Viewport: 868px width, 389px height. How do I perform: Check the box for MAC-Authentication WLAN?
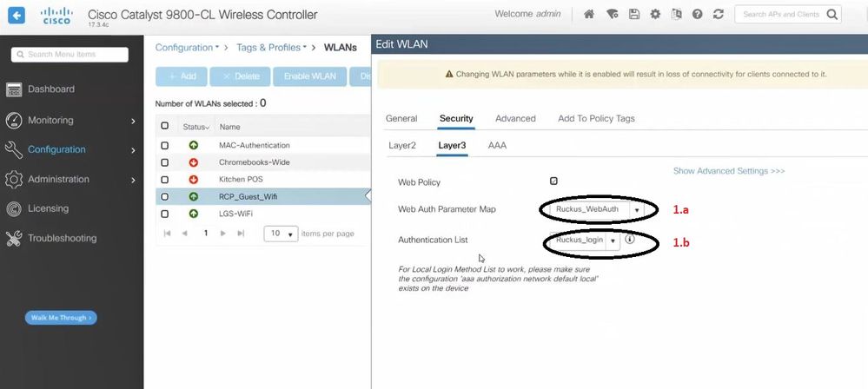tap(165, 145)
